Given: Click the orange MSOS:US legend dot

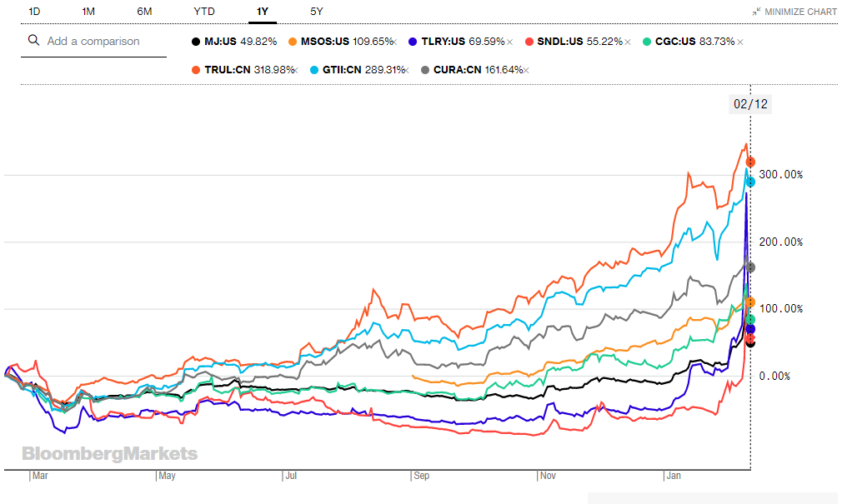Looking at the screenshot, I should click(x=293, y=42).
